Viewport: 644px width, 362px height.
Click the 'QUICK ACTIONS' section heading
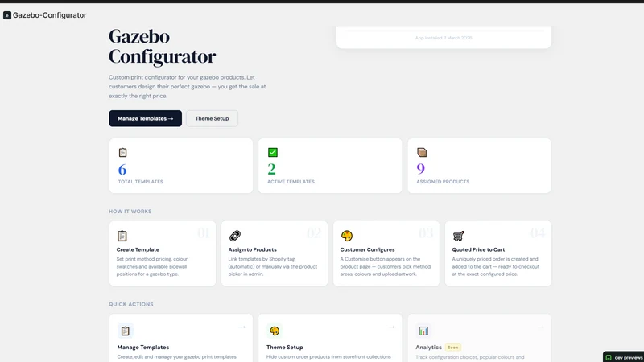(131, 304)
